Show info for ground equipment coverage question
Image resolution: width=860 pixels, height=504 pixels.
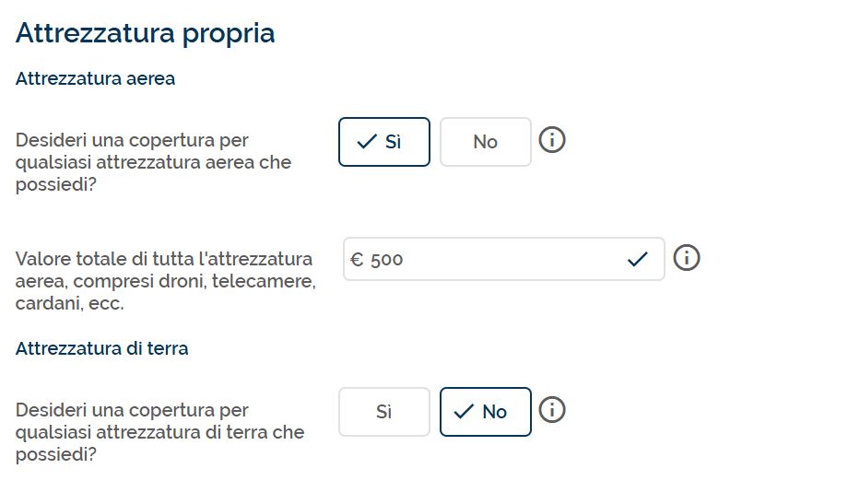pyautogui.click(x=552, y=410)
